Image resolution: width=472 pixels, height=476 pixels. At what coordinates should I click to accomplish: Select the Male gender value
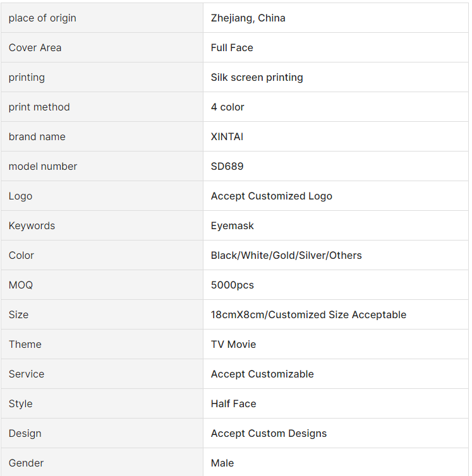coord(222,463)
